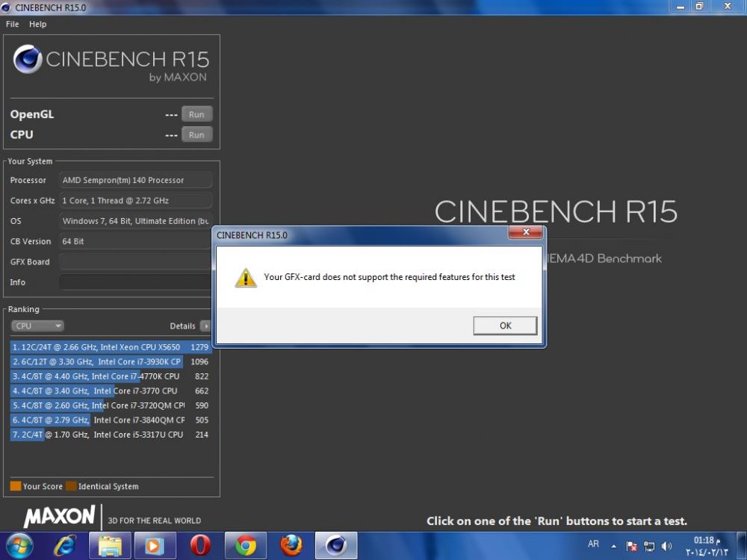This screenshot has height=560, width=747.
Task: Launch Google Chrome from the taskbar
Action: tap(245, 546)
